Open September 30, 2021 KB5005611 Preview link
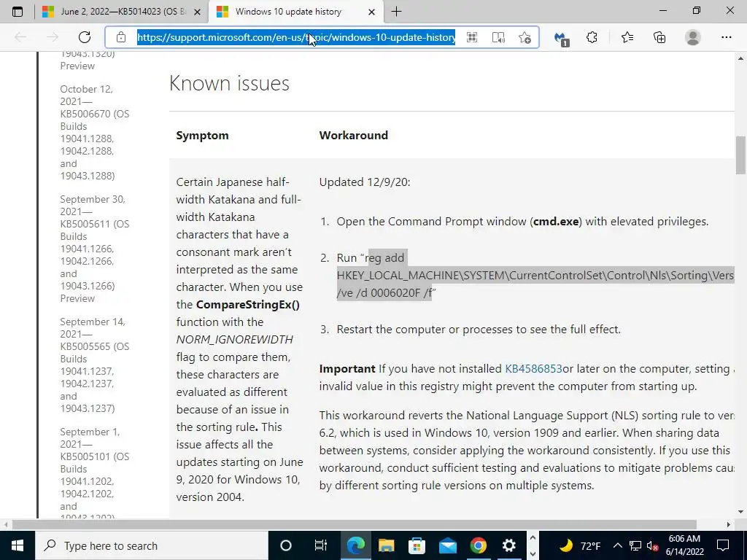This screenshot has width=747, height=560. pyautogui.click(x=94, y=249)
